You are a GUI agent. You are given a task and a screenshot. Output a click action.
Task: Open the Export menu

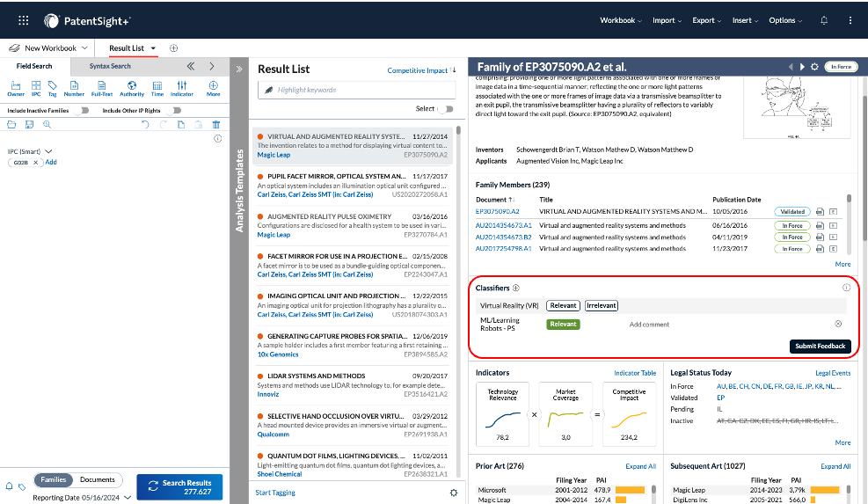tap(706, 20)
